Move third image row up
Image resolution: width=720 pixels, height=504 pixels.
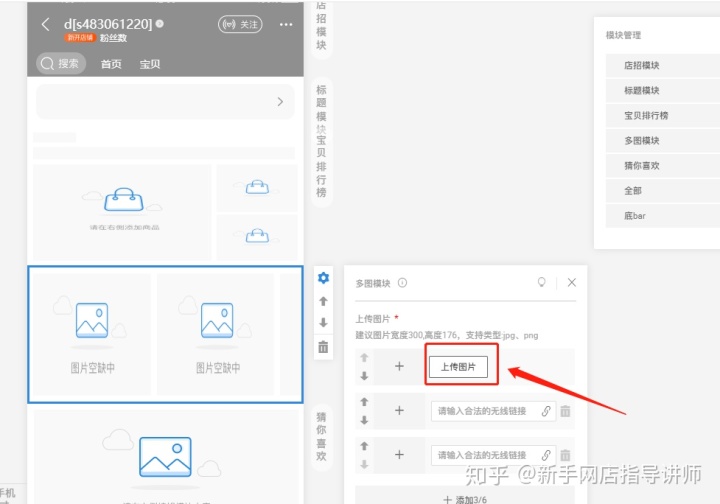coord(364,446)
